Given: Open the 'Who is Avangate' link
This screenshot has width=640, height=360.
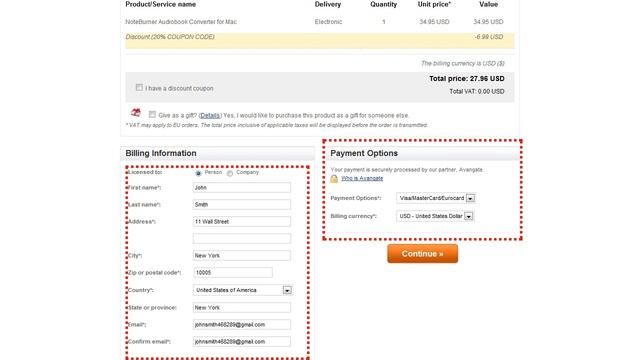Looking at the screenshot, I should point(362,178).
